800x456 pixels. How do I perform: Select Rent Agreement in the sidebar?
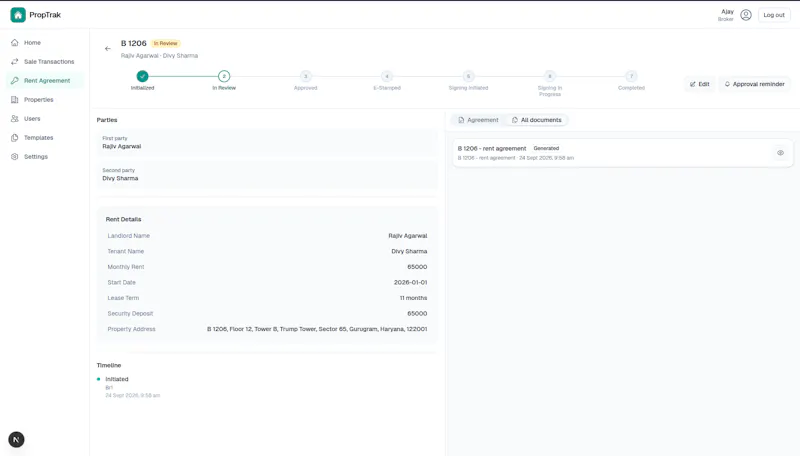click(44, 81)
